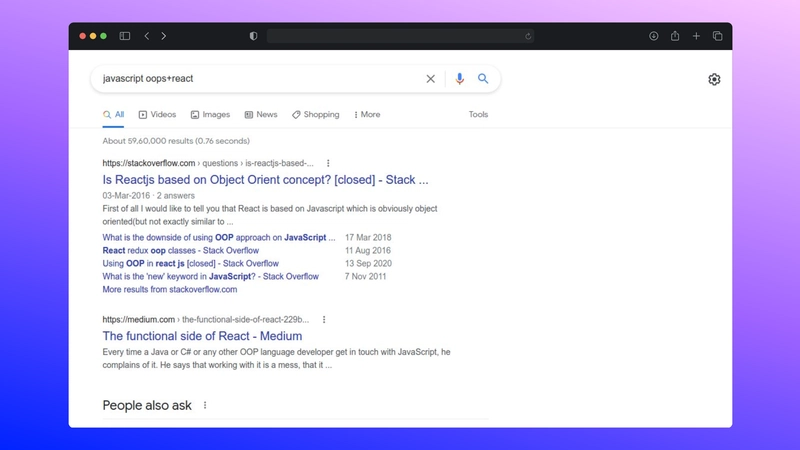Go forward with the browser forward arrow
Viewport: 800px width, 450px height.
[x=164, y=36]
